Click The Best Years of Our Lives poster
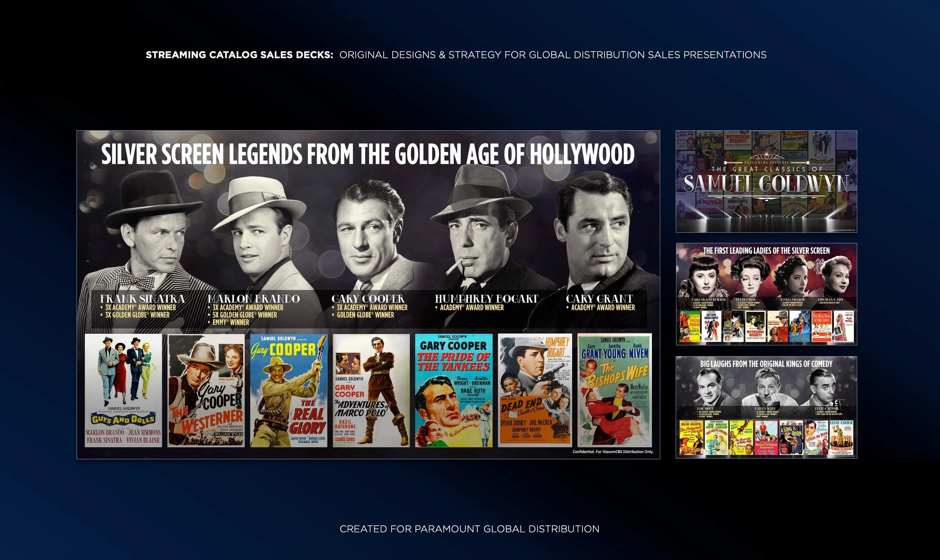The image size is (940, 560). click(x=822, y=326)
